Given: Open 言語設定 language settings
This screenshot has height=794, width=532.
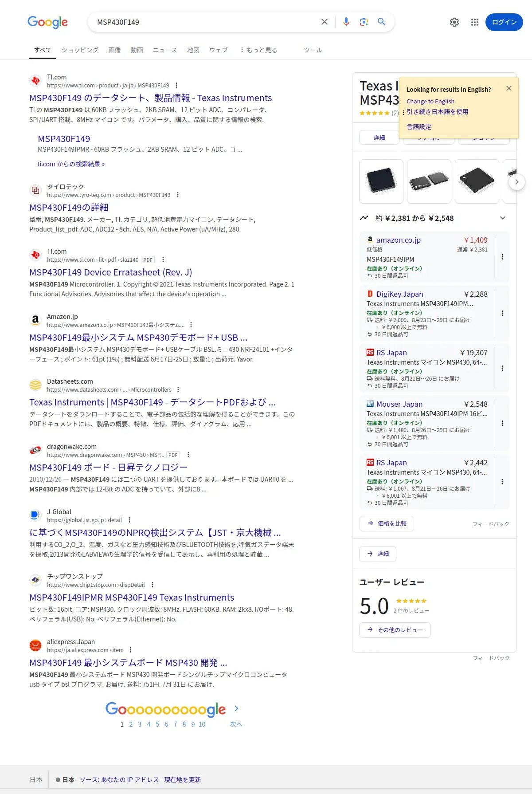Looking at the screenshot, I should coord(419,127).
